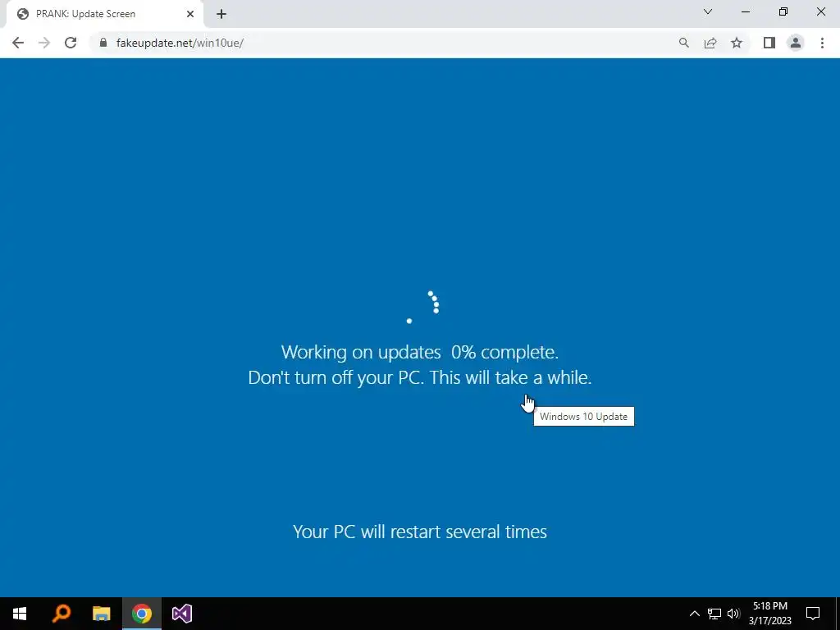View site info via the lock icon
The image size is (840, 630).
coord(103,43)
